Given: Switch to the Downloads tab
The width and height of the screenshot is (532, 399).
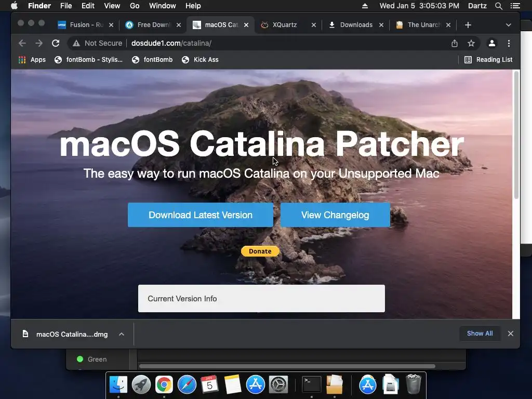Looking at the screenshot, I should coord(355,25).
